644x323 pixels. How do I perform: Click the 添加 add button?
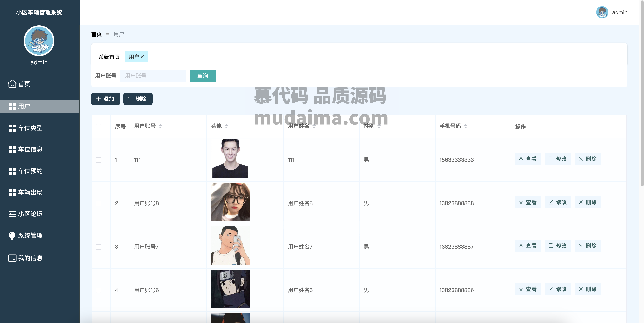[x=106, y=99]
